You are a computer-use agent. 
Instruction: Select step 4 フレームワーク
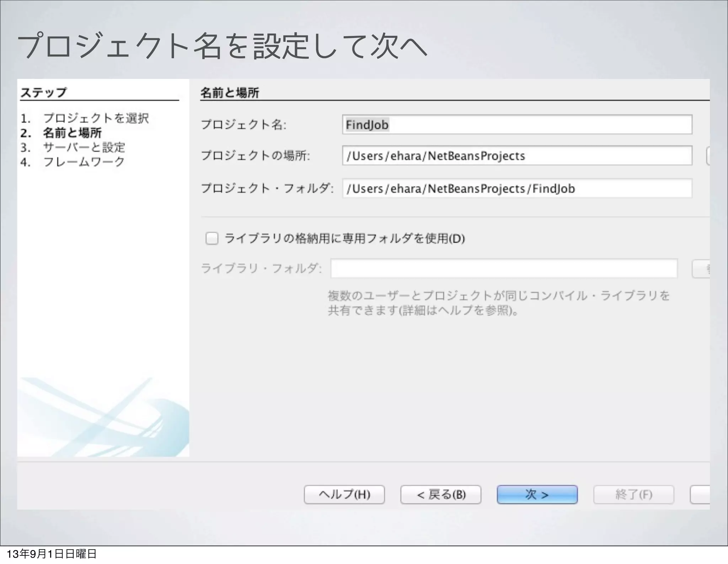[73, 162]
